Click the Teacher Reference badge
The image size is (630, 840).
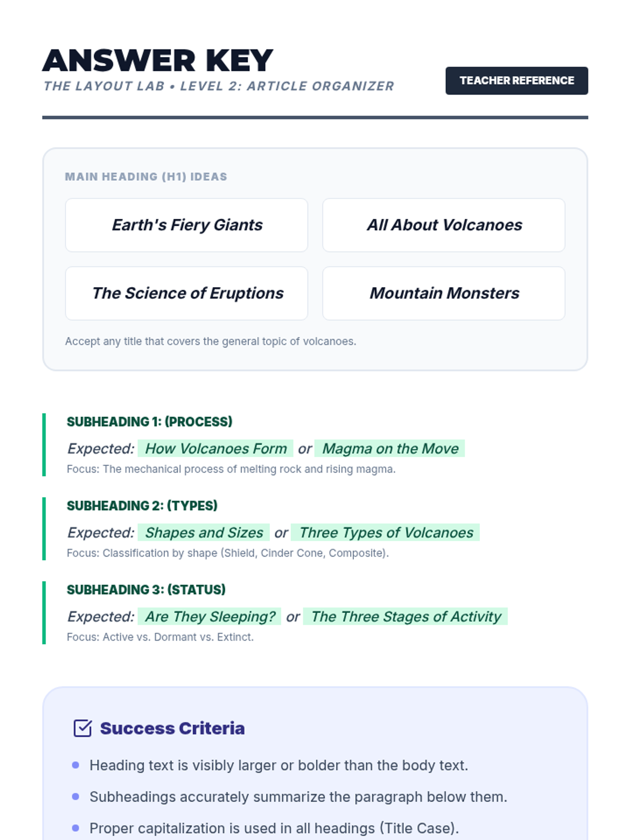(517, 81)
